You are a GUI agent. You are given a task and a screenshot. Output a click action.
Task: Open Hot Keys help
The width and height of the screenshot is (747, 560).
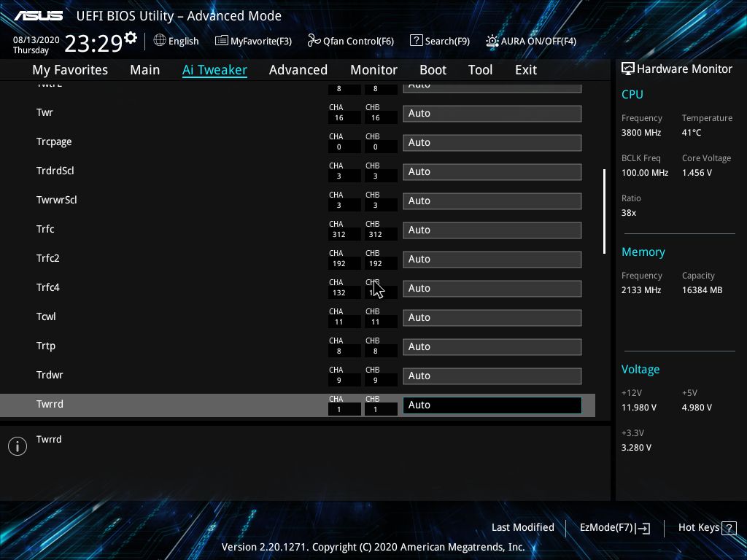coord(707,528)
